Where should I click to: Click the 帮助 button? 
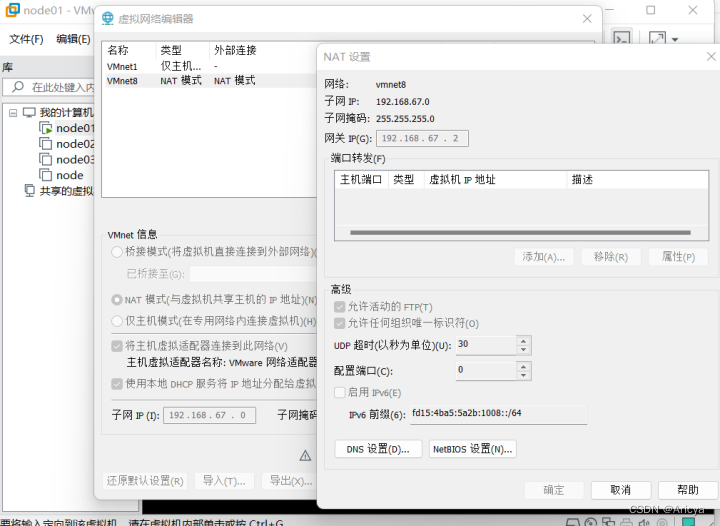pos(688,490)
